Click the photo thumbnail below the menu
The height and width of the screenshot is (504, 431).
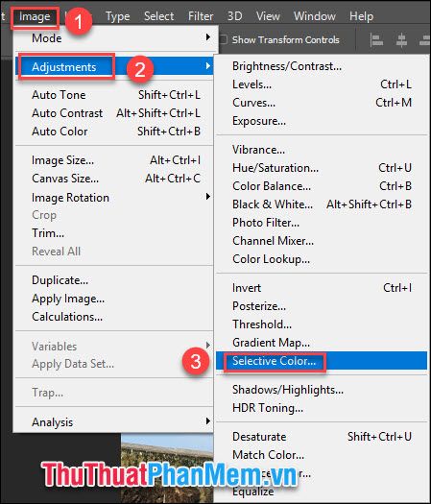pos(167,468)
